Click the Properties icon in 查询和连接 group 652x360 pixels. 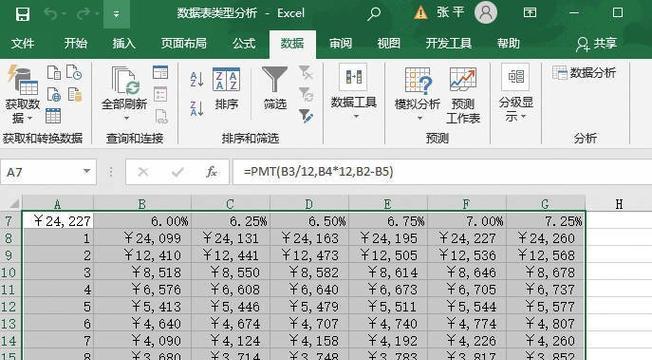tap(161, 94)
